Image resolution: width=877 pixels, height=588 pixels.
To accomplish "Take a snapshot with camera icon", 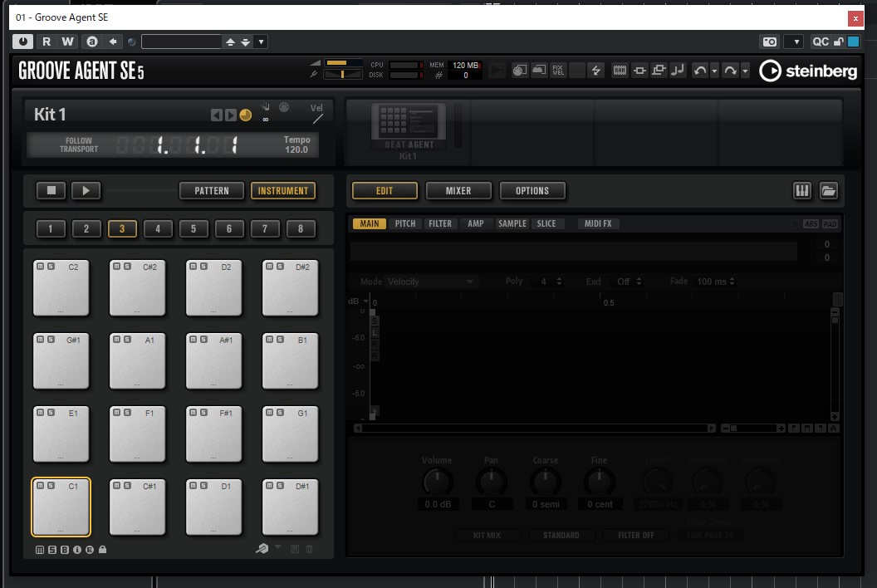I will click(x=770, y=42).
